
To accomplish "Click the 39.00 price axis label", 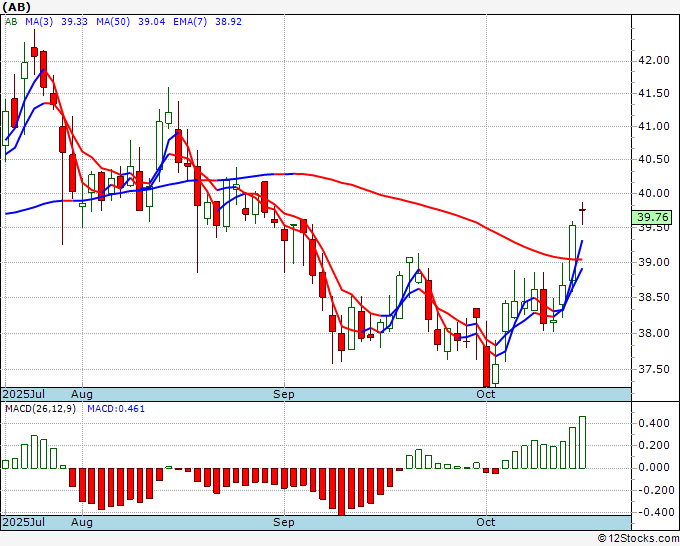I will pos(654,262).
